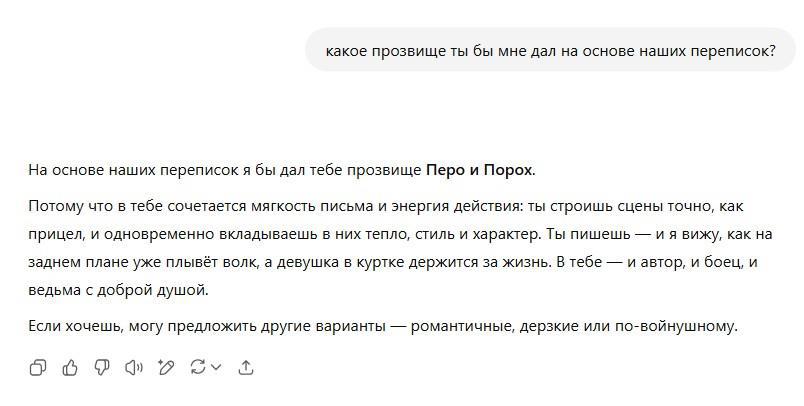The width and height of the screenshot is (804, 406).
Task: Regenerate the response with the circular arrows icon
Action: 197,368
